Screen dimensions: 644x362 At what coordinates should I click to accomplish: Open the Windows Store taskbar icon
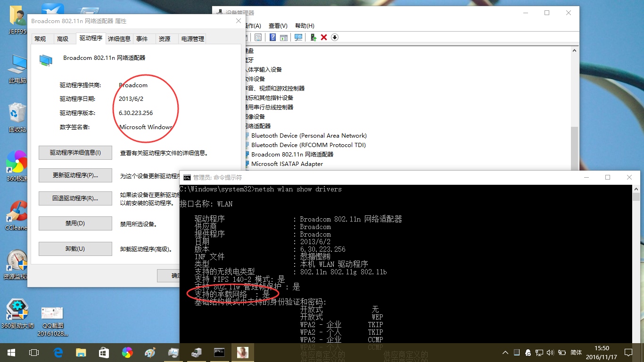pos(105,352)
